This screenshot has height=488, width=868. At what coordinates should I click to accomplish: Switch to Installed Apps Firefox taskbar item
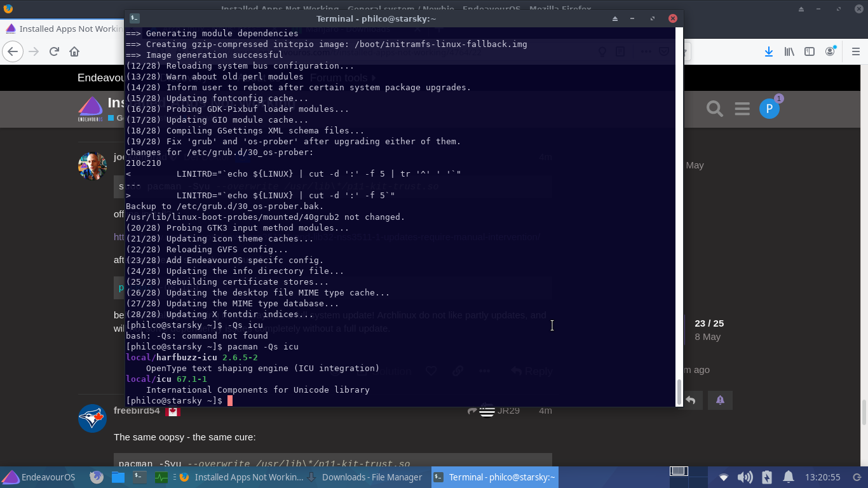tap(241, 477)
